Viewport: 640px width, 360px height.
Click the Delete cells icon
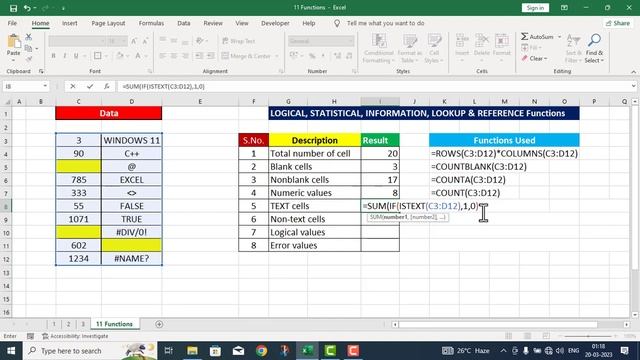pyautogui.click(x=482, y=41)
